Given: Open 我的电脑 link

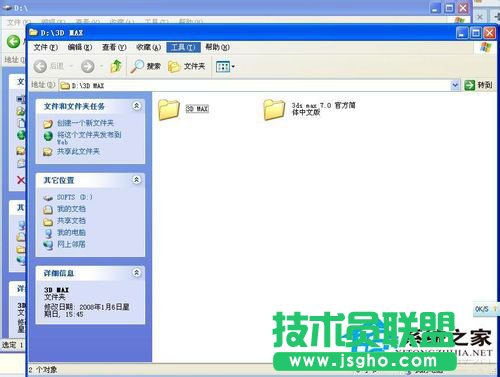Looking at the screenshot, I should (x=71, y=232).
